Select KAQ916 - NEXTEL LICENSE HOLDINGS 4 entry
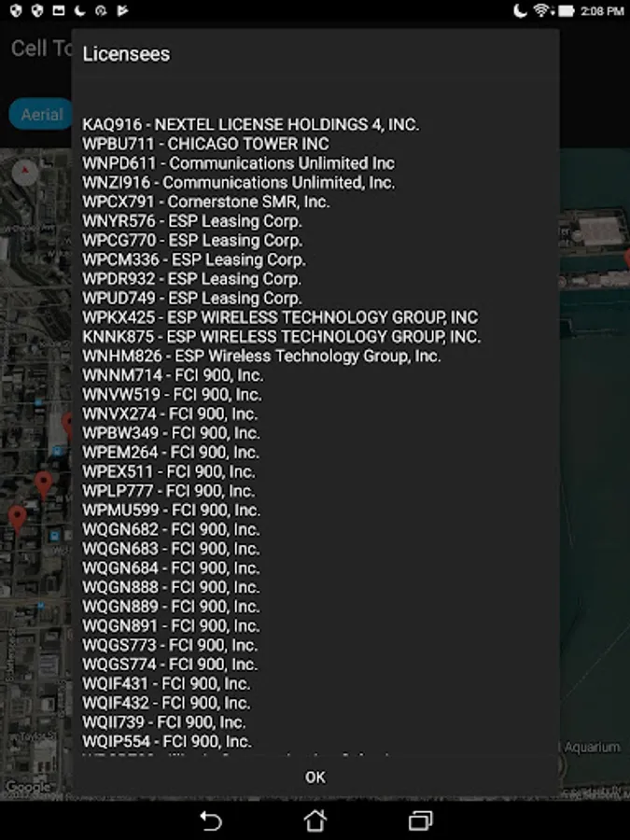Viewport: 630px width, 840px height. 251,124
